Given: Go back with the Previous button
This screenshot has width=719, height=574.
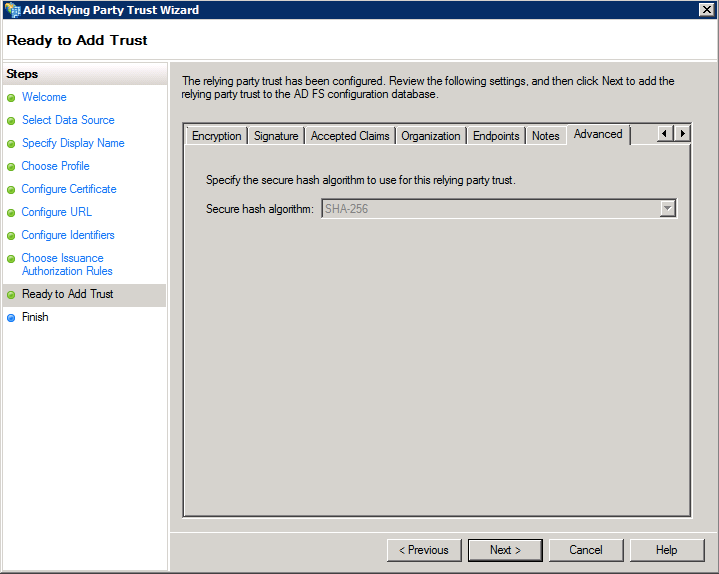Looking at the screenshot, I should tap(424, 550).
